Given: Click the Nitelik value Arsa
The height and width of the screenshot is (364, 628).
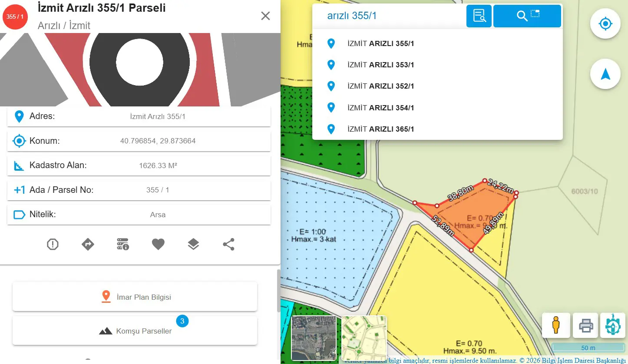Looking at the screenshot, I should 158,215.
